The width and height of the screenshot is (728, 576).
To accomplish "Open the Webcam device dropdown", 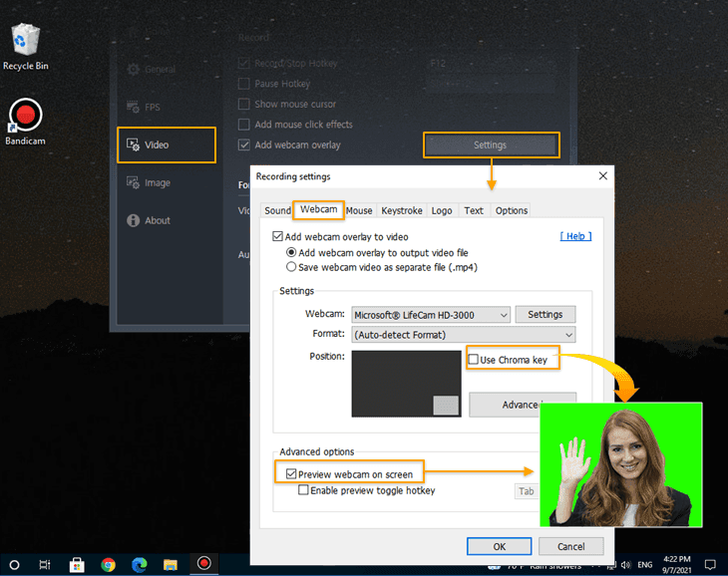I will (x=431, y=315).
